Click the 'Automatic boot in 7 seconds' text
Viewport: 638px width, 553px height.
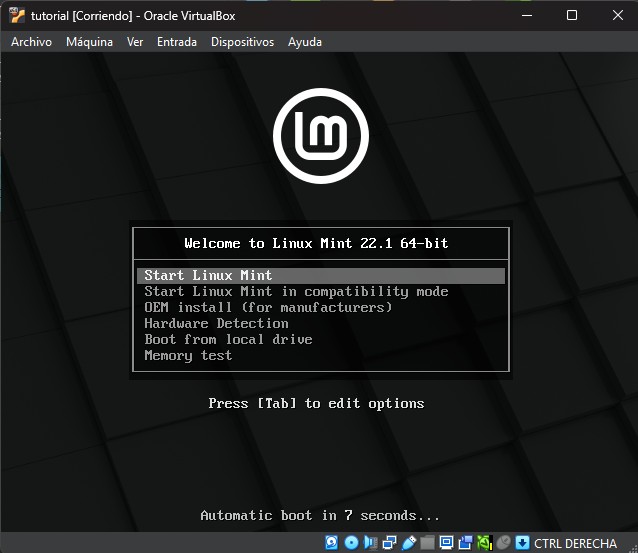tap(320, 516)
